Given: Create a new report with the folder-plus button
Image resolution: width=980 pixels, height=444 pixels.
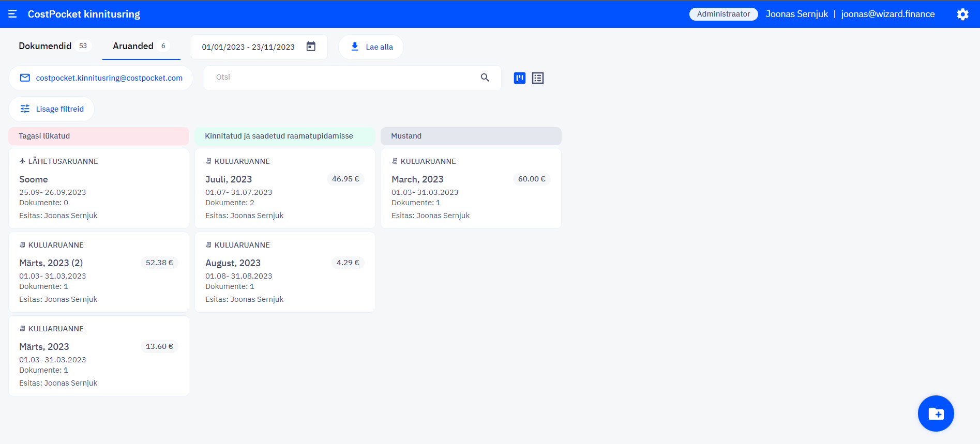Looking at the screenshot, I should tap(936, 414).
